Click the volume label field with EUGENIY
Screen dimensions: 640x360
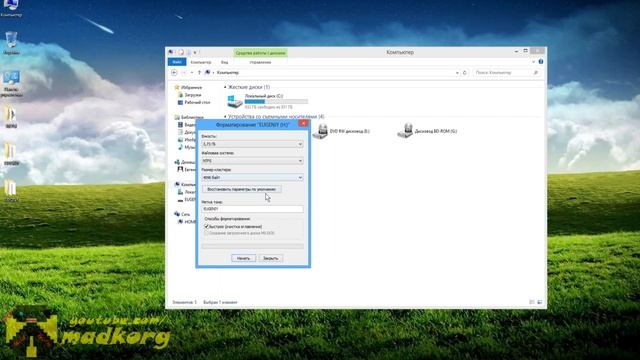[x=252, y=209]
